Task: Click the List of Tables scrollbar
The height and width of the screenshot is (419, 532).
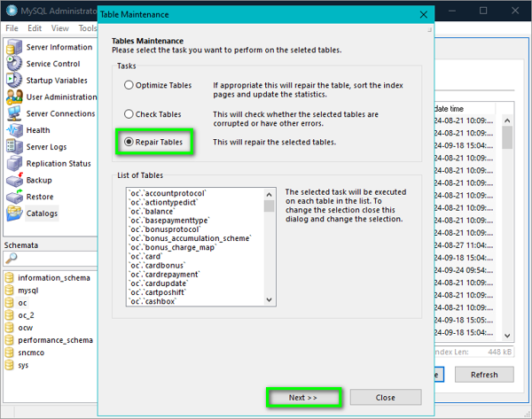Action: click(269, 248)
